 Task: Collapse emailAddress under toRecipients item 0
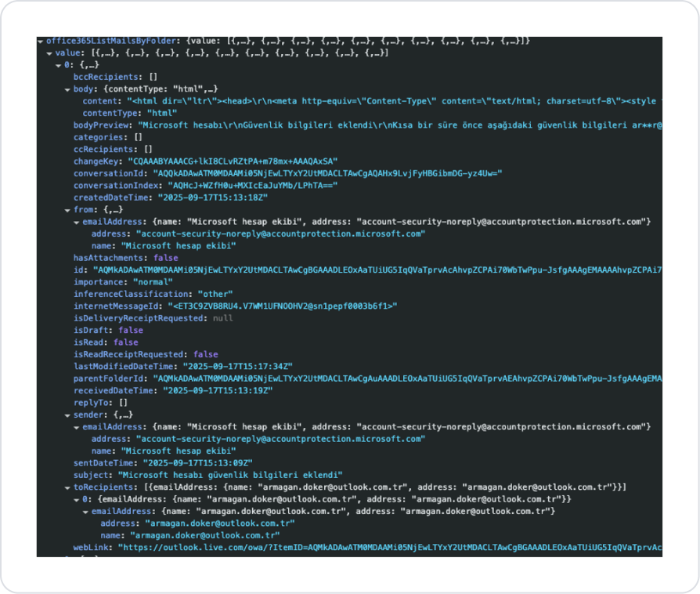point(85,513)
